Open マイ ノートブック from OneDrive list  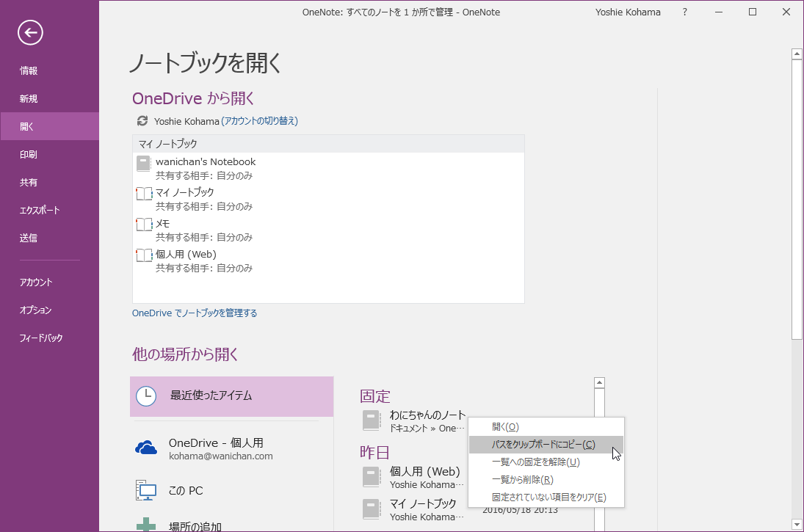tap(328, 199)
